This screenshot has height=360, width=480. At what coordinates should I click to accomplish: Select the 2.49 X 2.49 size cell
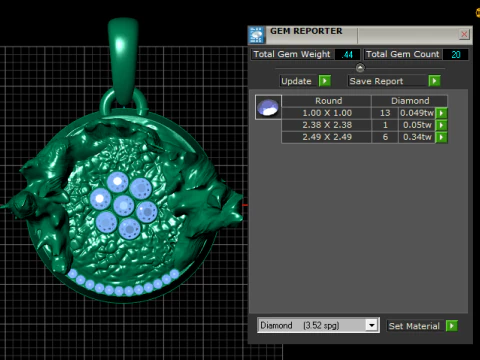[x=327, y=137]
